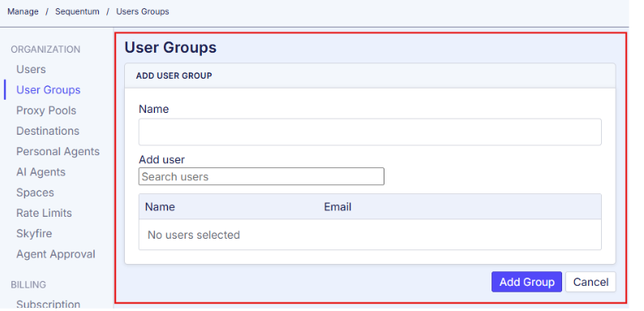The height and width of the screenshot is (311, 644).
Task: Select Skyfire in the sidebar
Action: pos(34,234)
